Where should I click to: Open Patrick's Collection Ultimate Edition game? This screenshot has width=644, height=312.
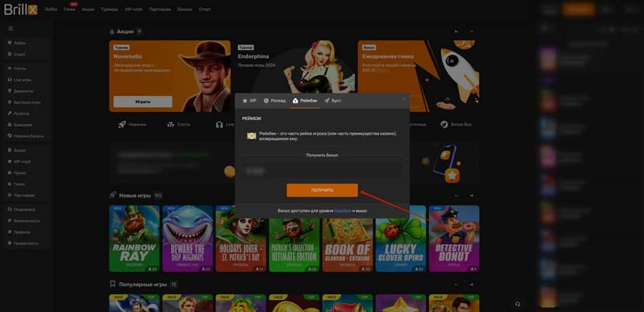click(294, 239)
